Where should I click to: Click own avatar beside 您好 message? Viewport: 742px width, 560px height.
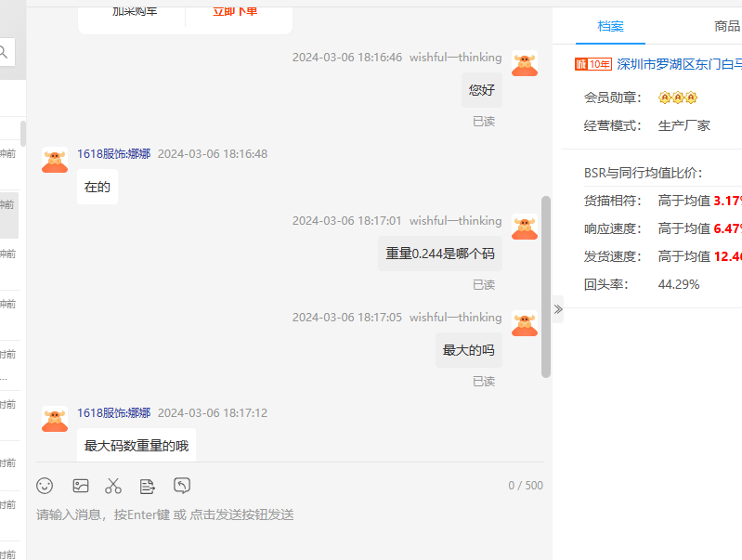point(525,63)
